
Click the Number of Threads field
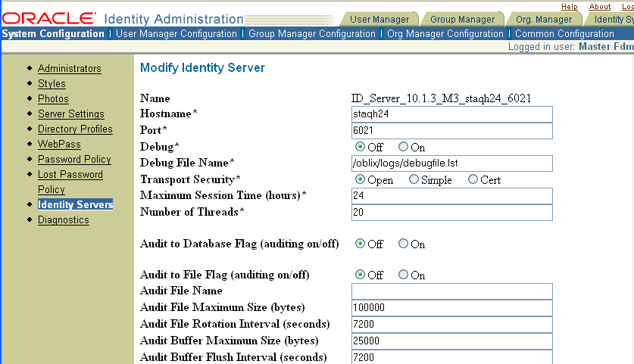pyautogui.click(x=451, y=213)
